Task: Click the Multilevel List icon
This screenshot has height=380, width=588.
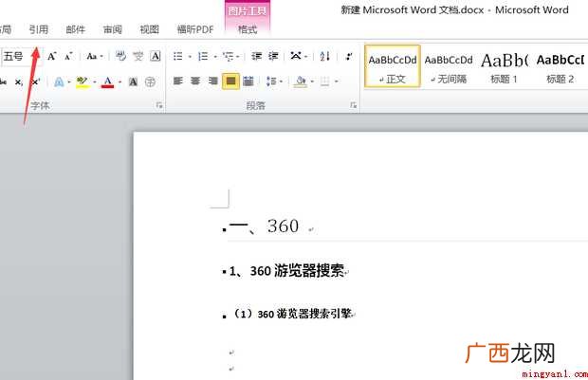Action: 228,57
